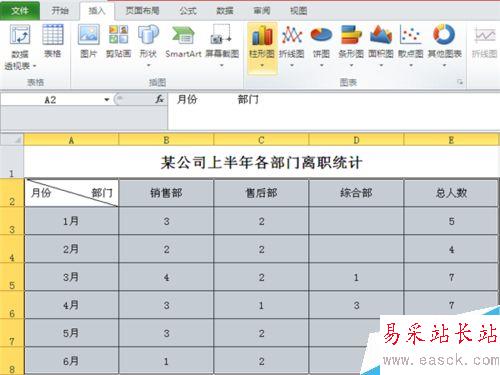The image size is (500, 375).
Task: Select column E header
Action: [x=451, y=140]
